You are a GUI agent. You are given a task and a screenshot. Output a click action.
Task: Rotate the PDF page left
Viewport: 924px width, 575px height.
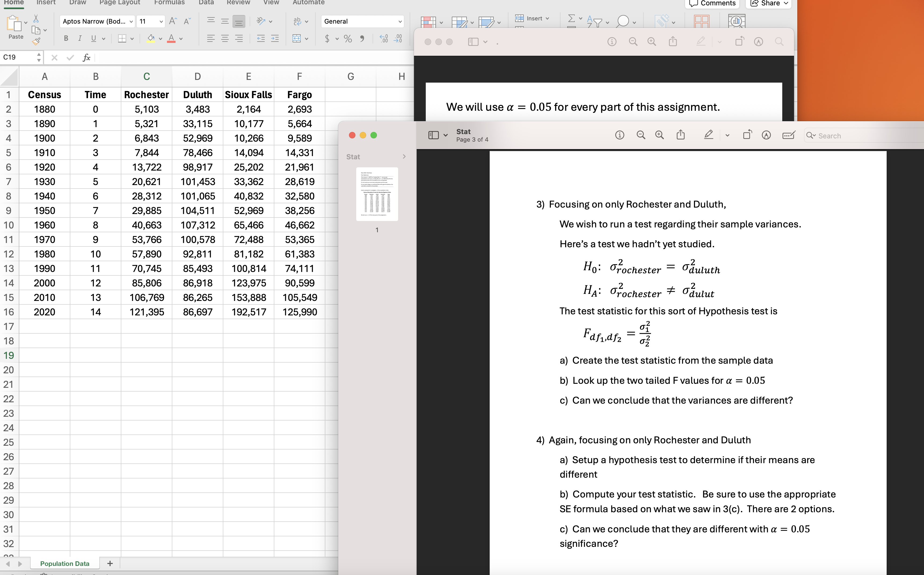[747, 134]
